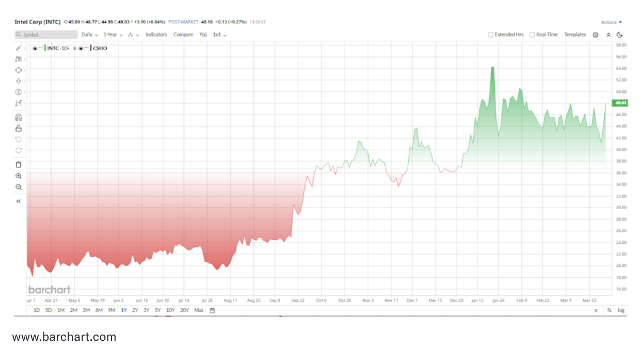Open the Templates menu

point(575,35)
